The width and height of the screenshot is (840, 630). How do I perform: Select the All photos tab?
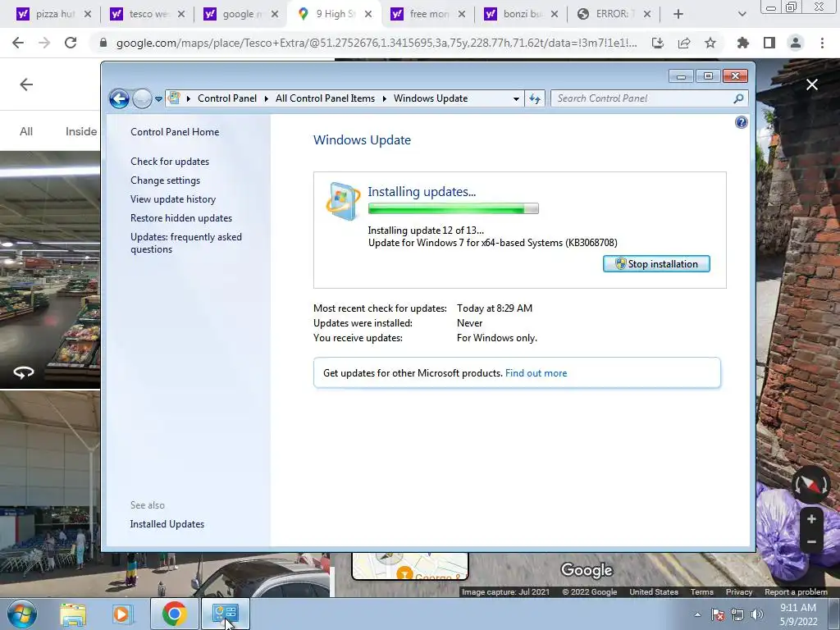point(26,131)
